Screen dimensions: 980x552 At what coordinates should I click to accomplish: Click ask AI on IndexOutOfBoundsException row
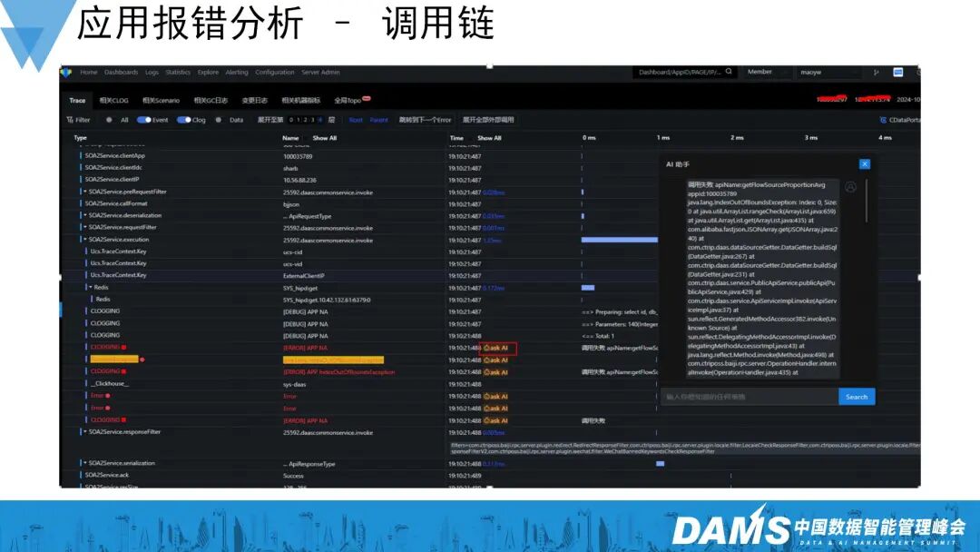pyautogui.click(x=496, y=372)
